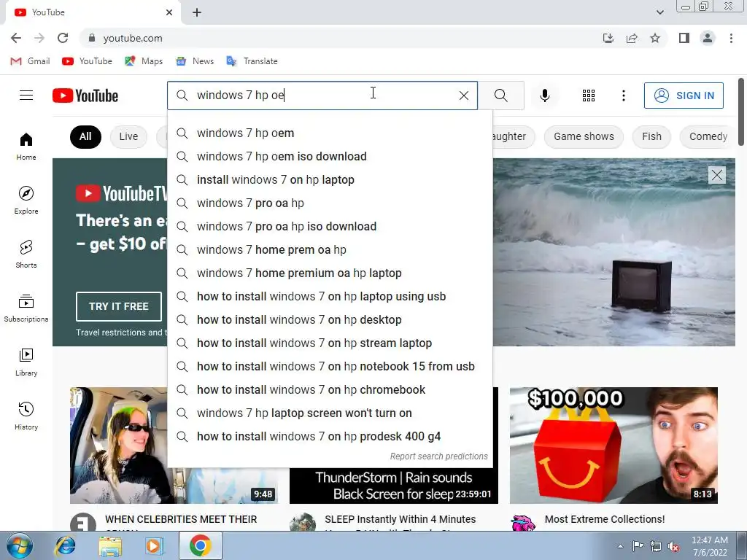
Task: Choose suggestion ending 'notebook 15 from usb'
Action: 330,366
